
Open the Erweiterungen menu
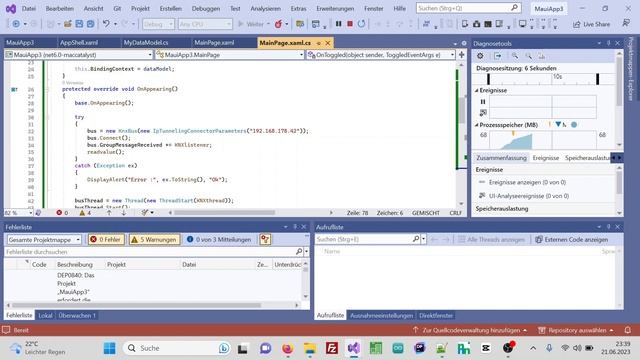pos(335,9)
